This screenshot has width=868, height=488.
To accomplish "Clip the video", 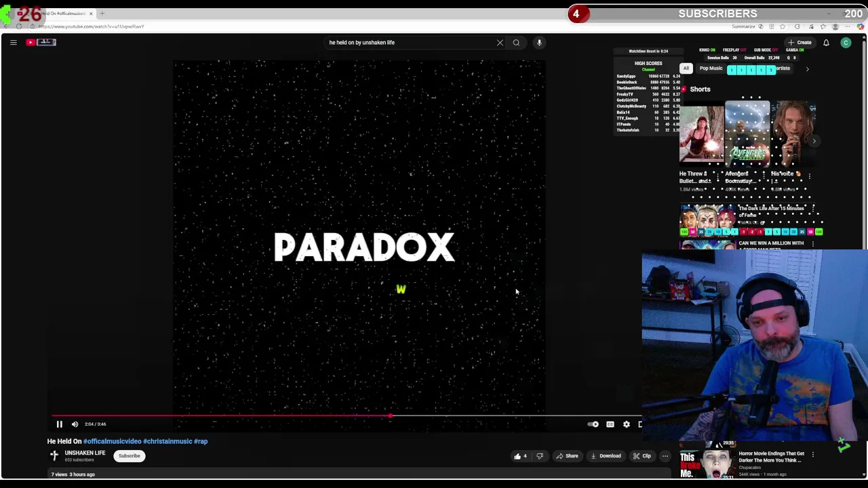I will point(642,456).
